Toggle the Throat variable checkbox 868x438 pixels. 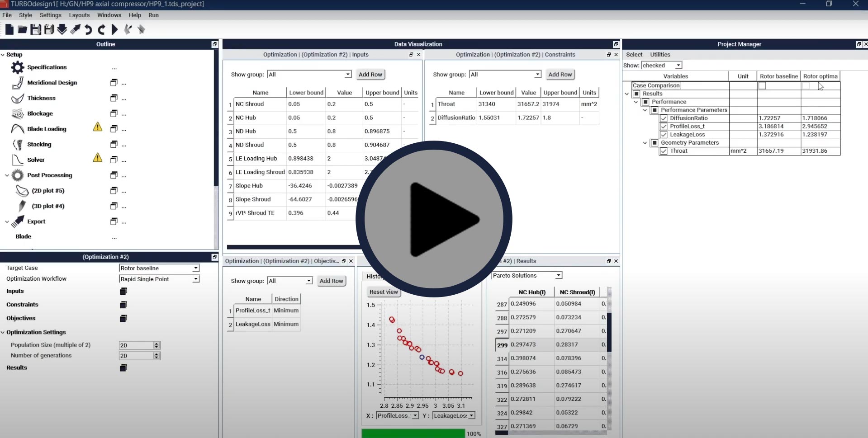(664, 151)
